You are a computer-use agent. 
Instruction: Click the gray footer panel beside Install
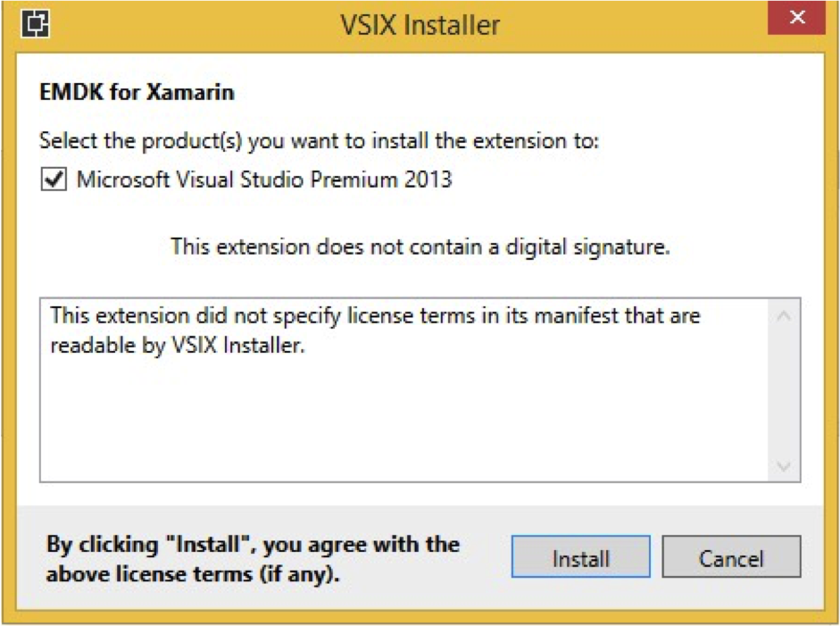[x=485, y=557]
